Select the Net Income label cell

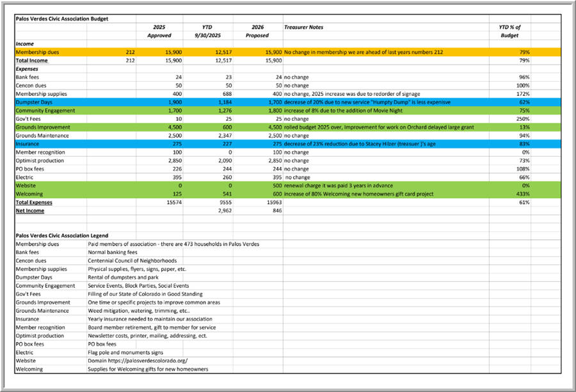(x=30, y=210)
